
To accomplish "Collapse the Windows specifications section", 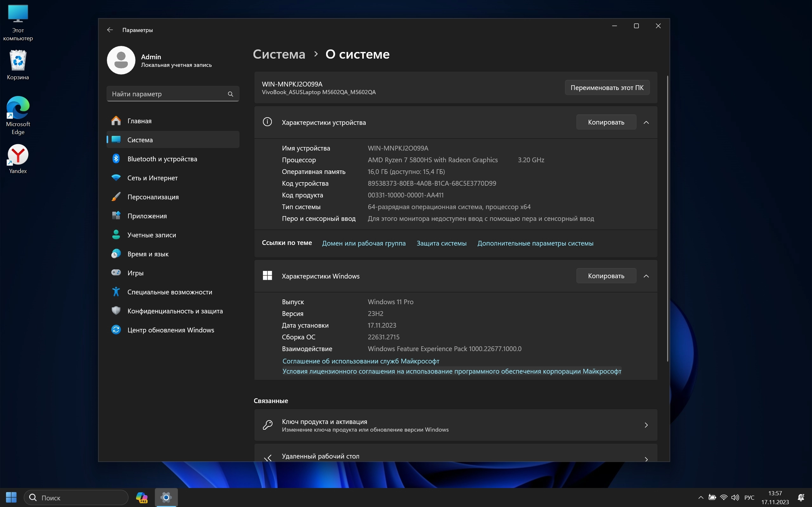I will click(646, 276).
